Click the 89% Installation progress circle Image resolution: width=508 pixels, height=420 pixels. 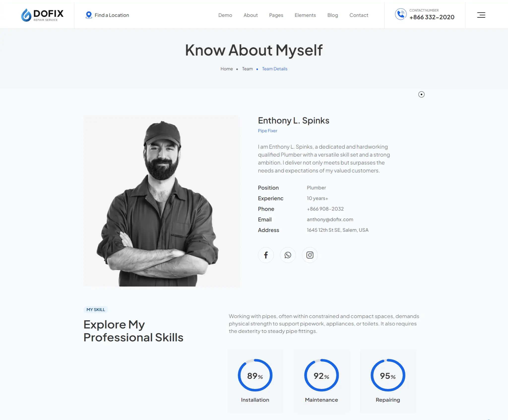[255, 375]
